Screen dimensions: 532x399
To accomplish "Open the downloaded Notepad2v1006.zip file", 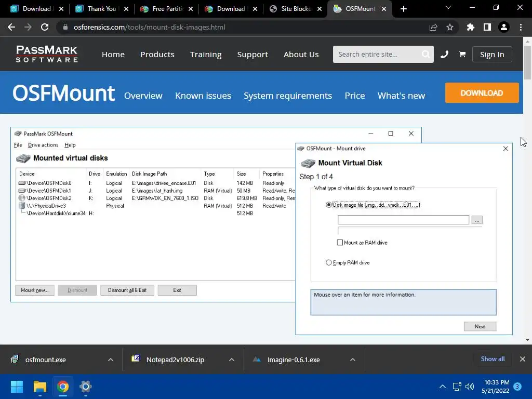I will [x=175, y=360].
